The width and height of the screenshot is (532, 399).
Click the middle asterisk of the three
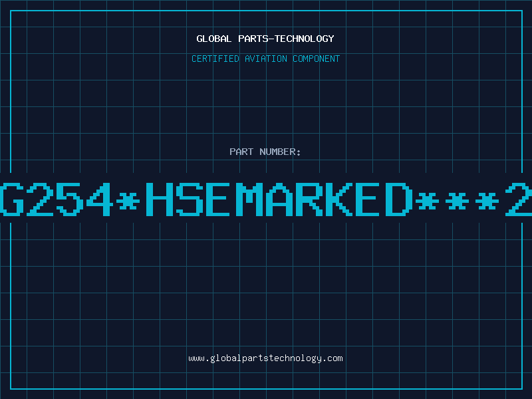tap(457, 201)
